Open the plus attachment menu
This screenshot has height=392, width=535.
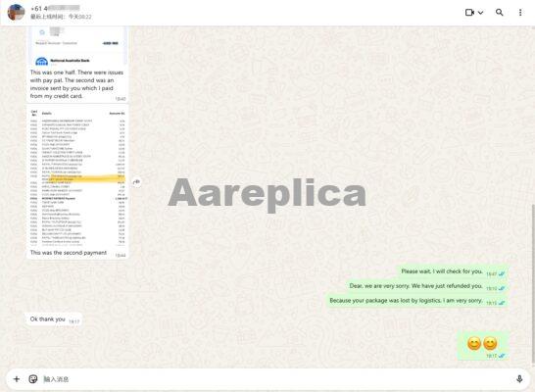(x=17, y=378)
